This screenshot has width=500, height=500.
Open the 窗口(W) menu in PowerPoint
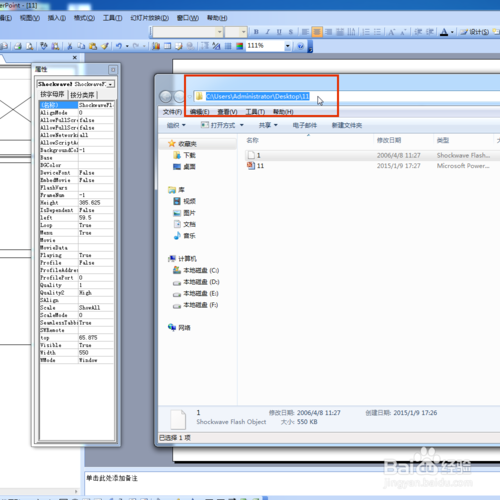pos(188,18)
